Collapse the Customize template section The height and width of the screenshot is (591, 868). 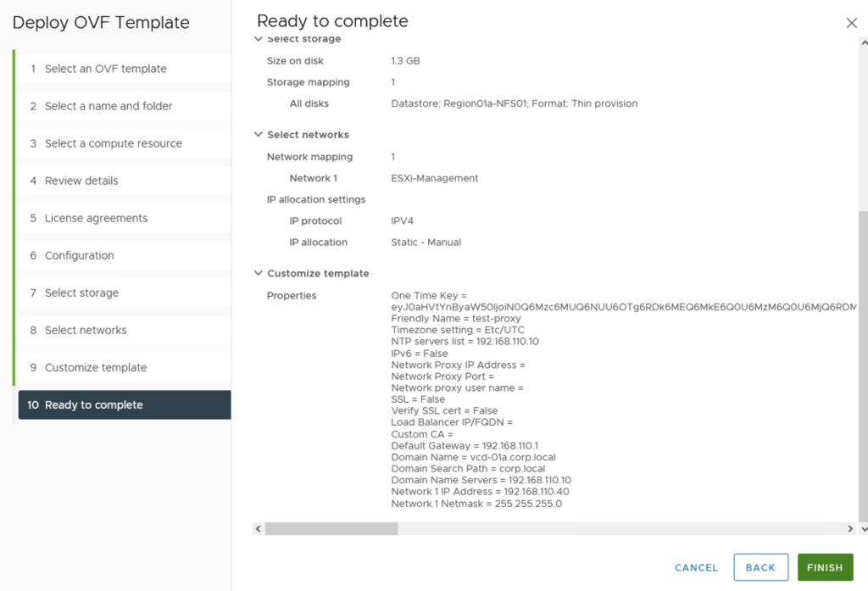[259, 274]
